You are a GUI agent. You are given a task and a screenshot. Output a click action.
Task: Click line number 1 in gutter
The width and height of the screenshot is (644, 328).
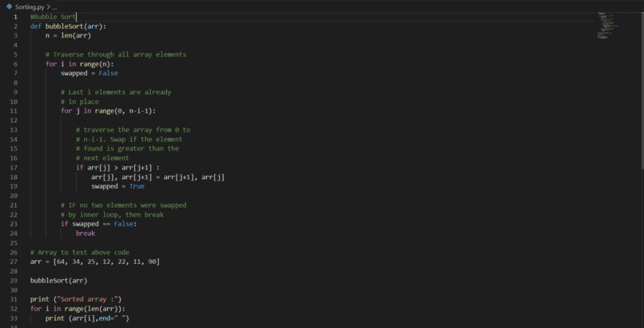pos(15,17)
